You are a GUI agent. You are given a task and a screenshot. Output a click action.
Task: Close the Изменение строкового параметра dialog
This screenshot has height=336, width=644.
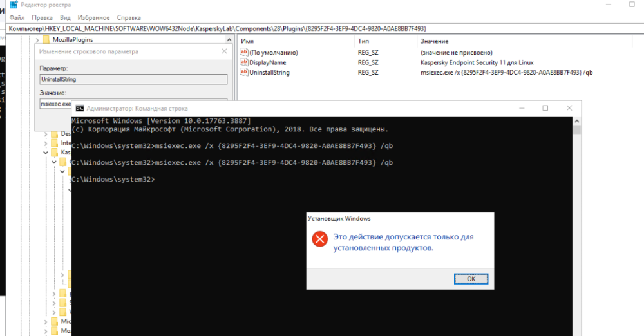point(224,51)
